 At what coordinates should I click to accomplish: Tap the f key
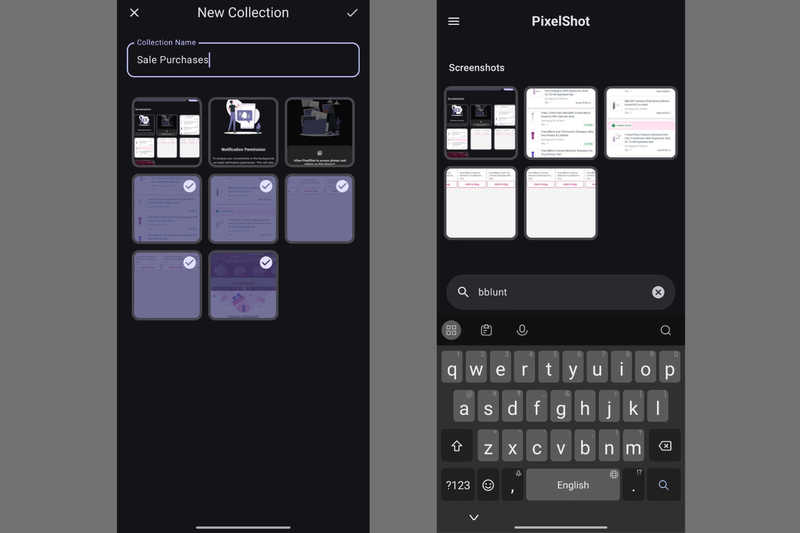coord(537,407)
